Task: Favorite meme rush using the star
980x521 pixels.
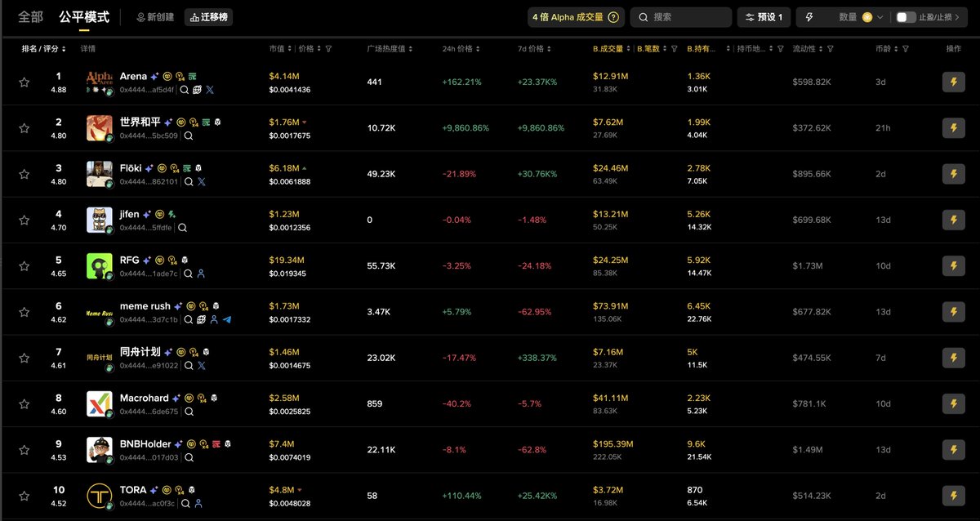Action: (24, 312)
